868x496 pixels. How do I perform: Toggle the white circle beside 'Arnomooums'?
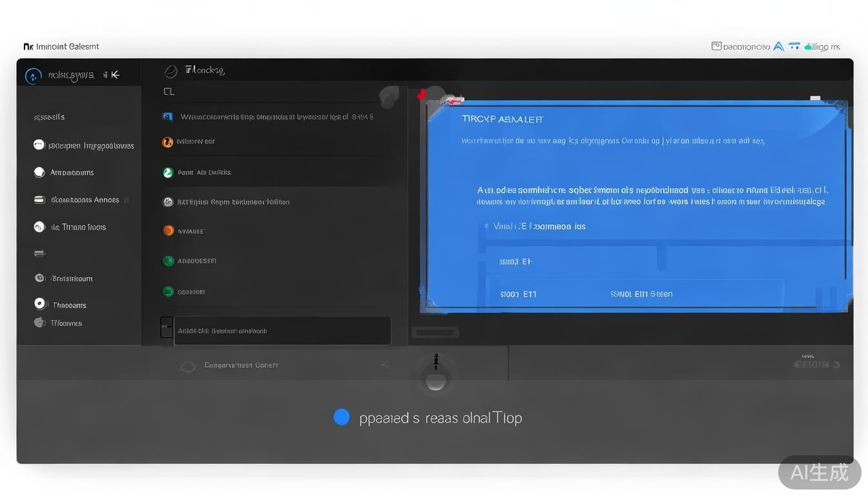tap(39, 172)
